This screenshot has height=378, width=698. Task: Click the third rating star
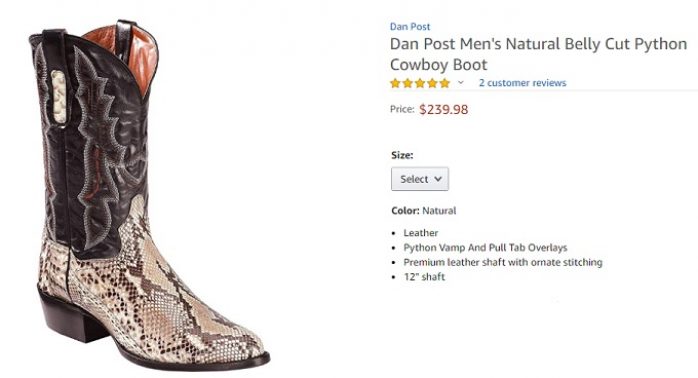(420, 83)
